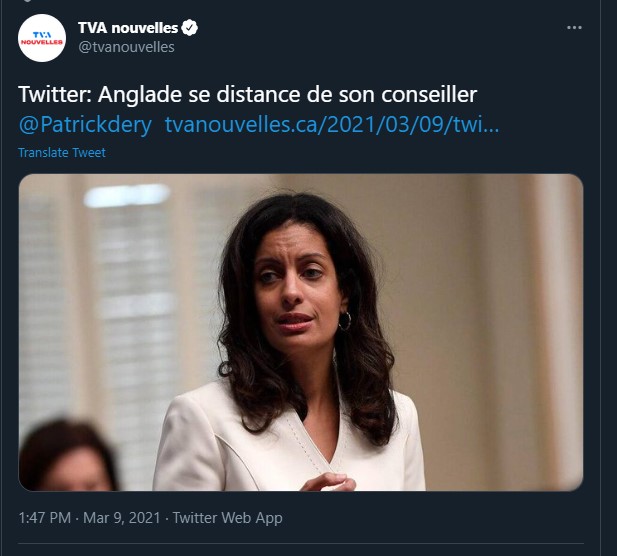Click the blurred person in photo corner
Viewport: 617px width, 556px height.
(x=67, y=456)
